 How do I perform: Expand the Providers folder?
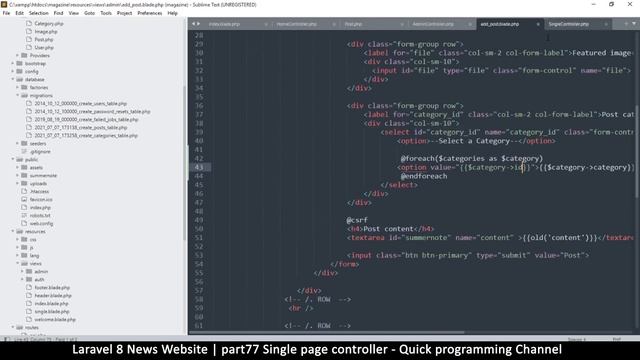[18, 56]
